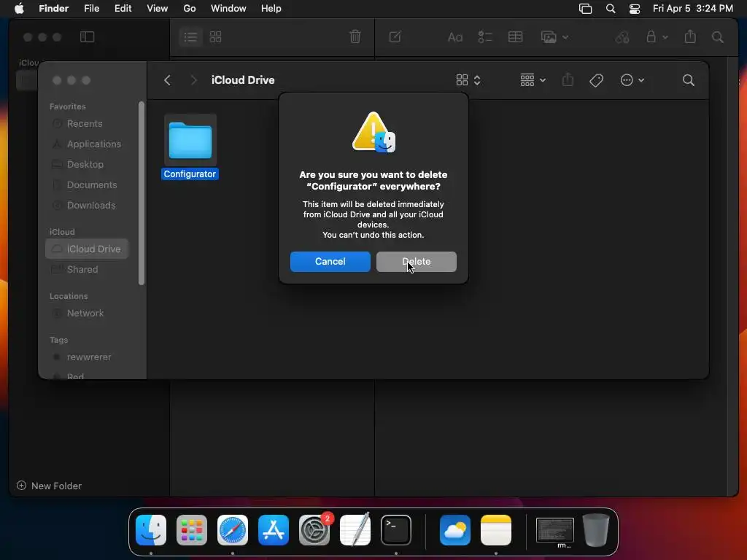The width and height of the screenshot is (747, 560).
Task: Click the Notes checklist icon
Action: tap(484, 36)
